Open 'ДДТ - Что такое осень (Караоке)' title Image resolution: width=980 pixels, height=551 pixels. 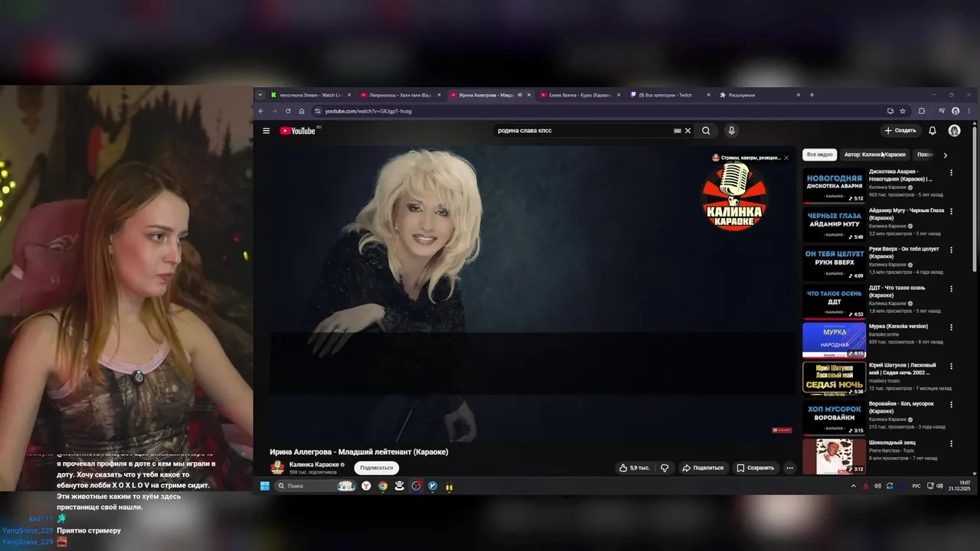897,292
